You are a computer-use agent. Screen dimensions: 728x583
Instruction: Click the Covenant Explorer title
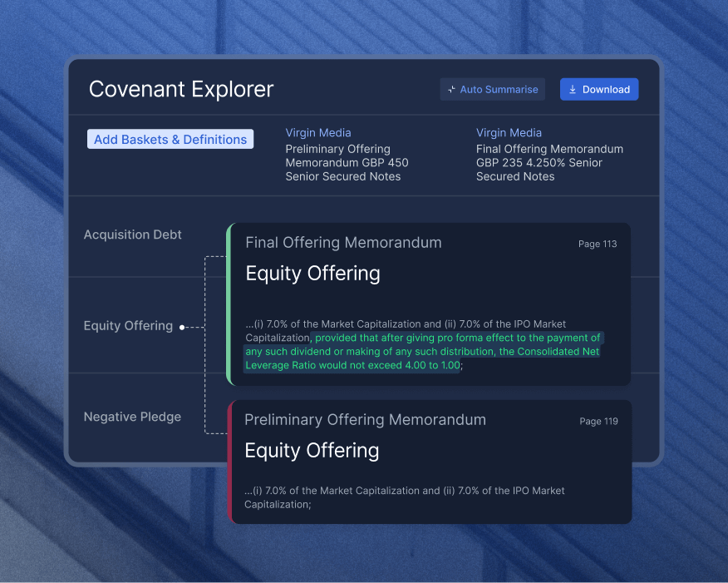(x=180, y=89)
